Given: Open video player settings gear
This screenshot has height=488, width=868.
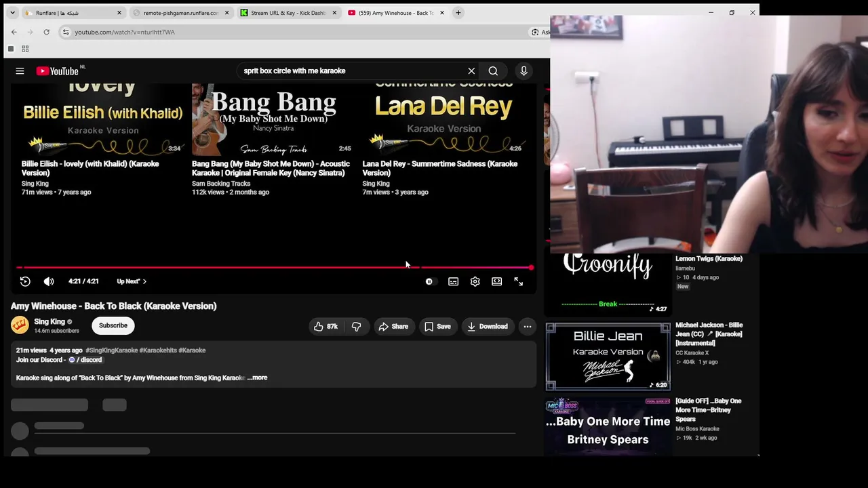Looking at the screenshot, I should pos(475,281).
